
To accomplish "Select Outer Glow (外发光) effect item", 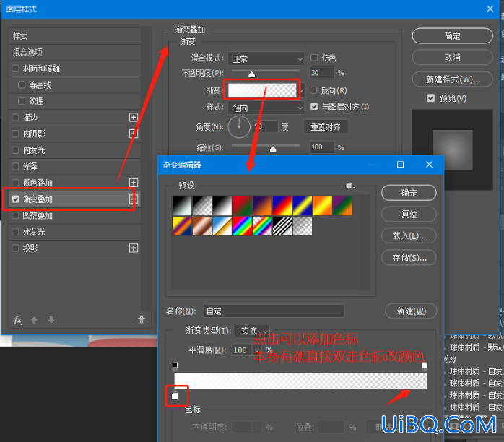I will click(x=74, y=232).
